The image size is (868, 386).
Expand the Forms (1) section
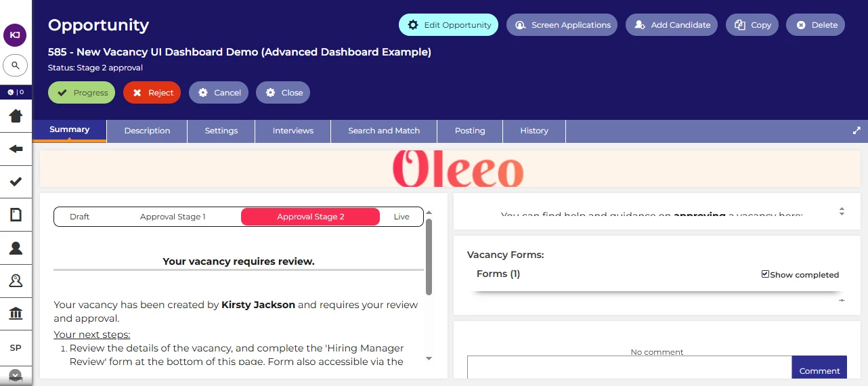click(498, 274)
